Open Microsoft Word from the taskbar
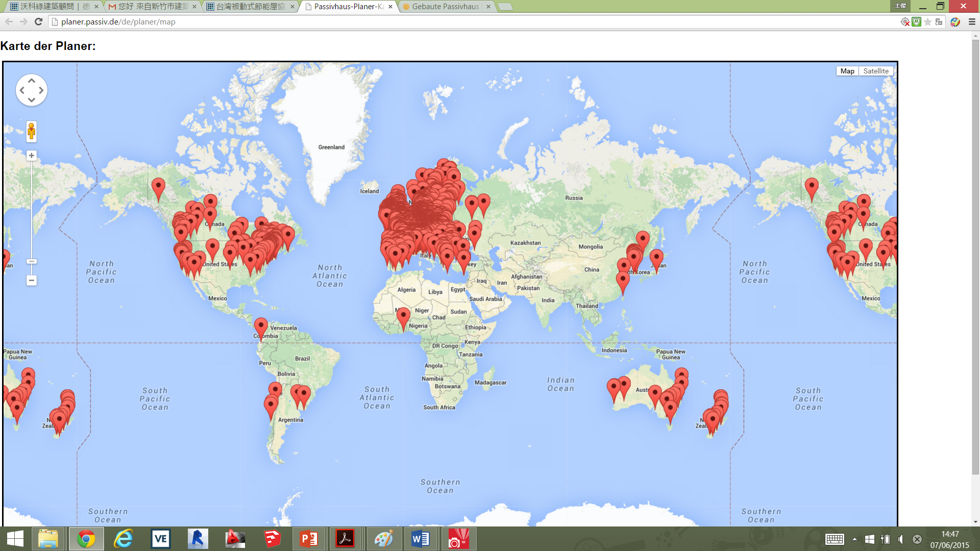 click(x=420, y=539)
